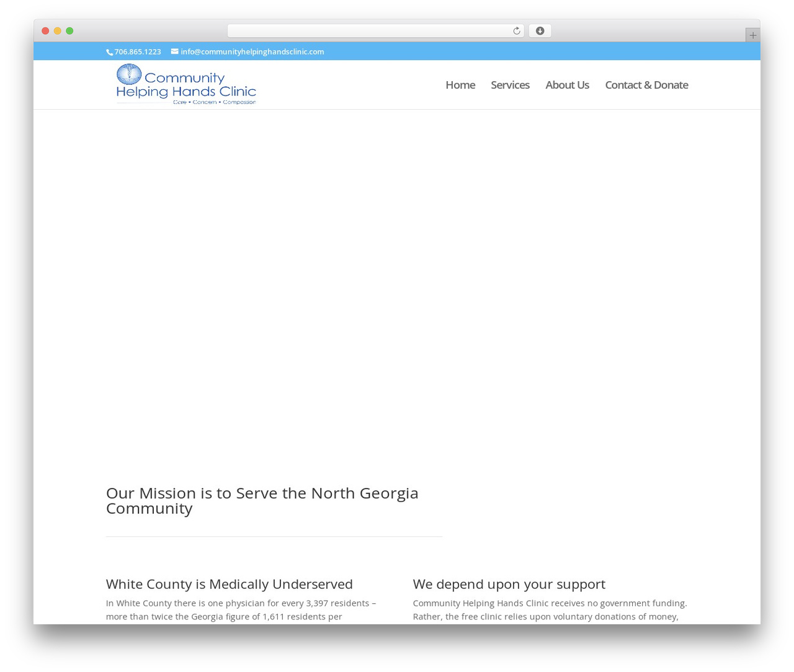Click the phone icon beside 706.865.1223
Image resolution: width=794 pixels, height=672 pixels.
(109, 52)
